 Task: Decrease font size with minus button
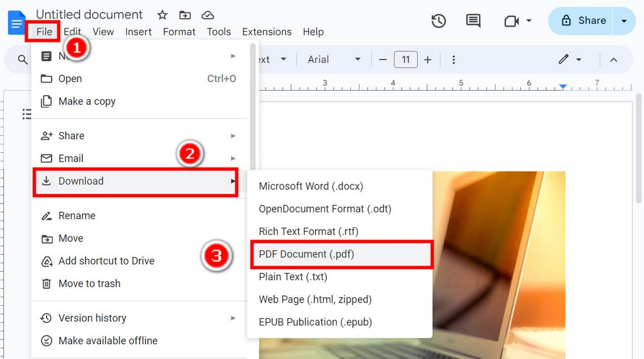pos(383,60)
